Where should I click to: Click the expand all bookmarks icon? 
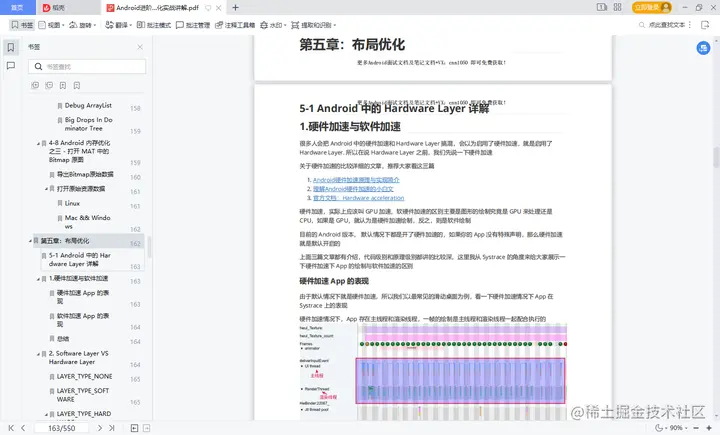pos(35,85)
